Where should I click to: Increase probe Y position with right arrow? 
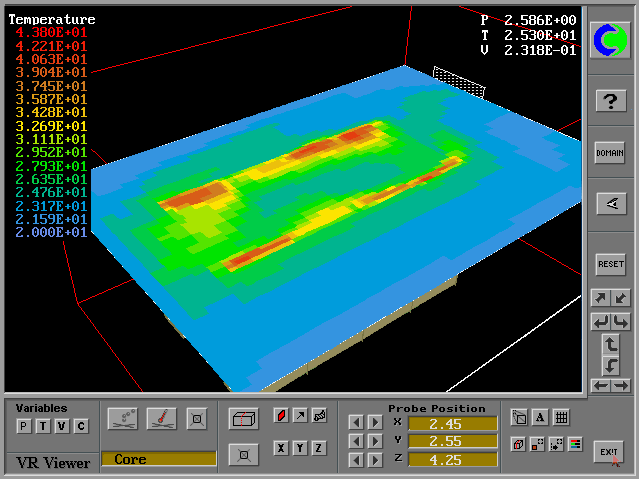pos(374,441)
